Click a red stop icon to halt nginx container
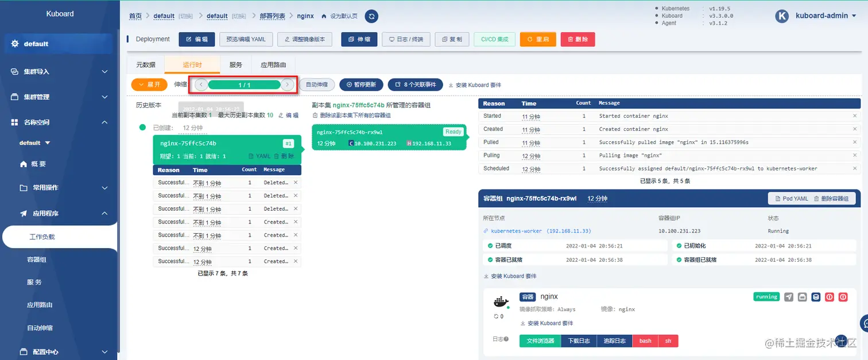The image size is (868, 360). pos(830,297)
